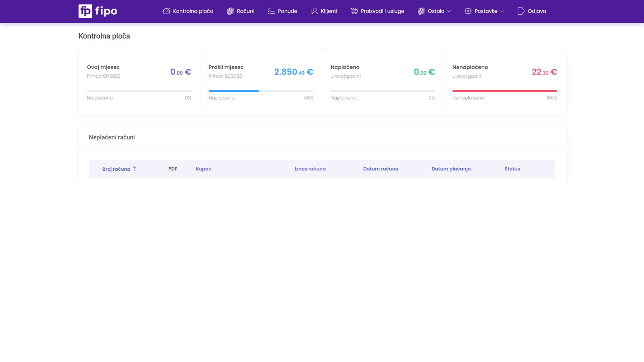Sort table by Kupac column
This screenshot has width=644, height=362.
(x=203, y=169)
